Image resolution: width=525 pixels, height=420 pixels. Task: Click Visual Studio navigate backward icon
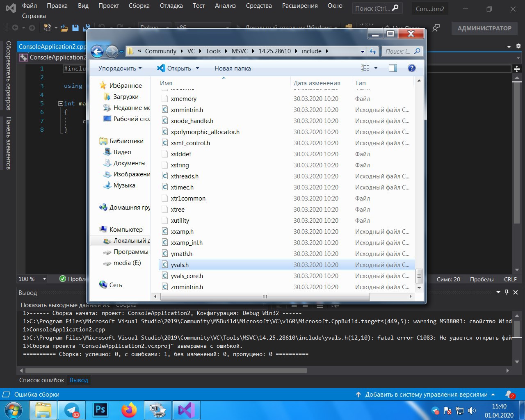pyautogui.click(x=15, y=28)
